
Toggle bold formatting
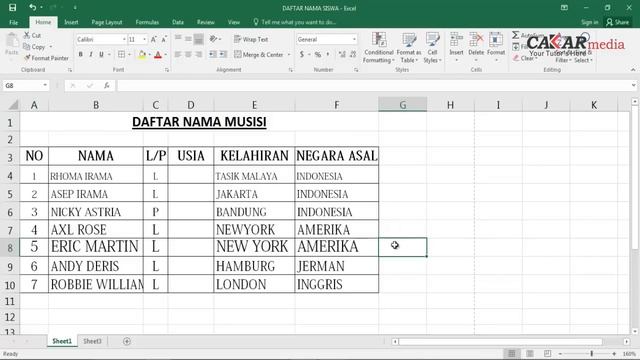(81, 54)
